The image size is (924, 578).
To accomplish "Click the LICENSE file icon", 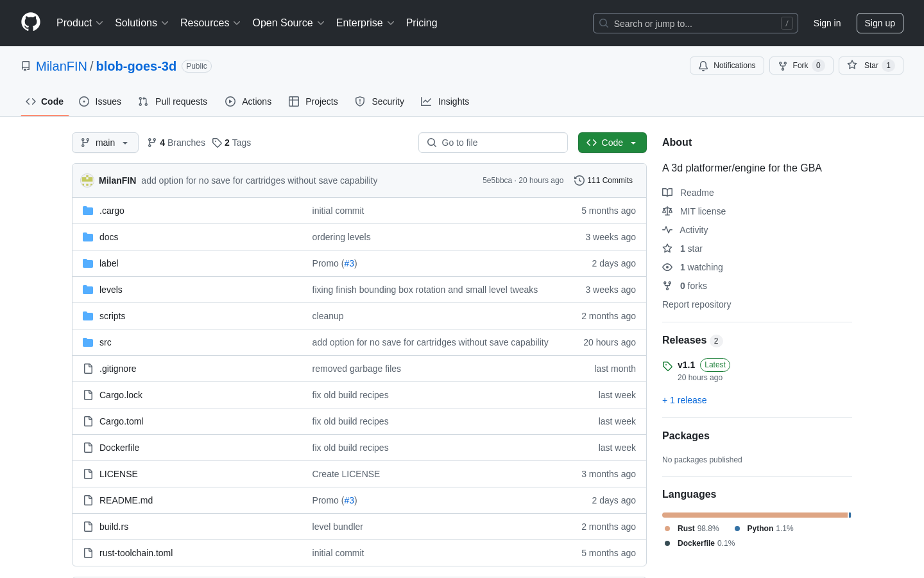I will [x=88, y=474].
